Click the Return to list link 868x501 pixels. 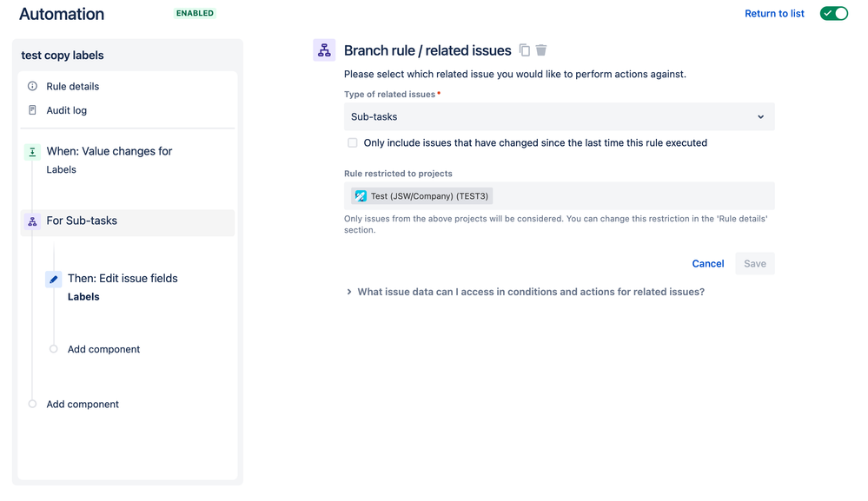click(774, 13)
